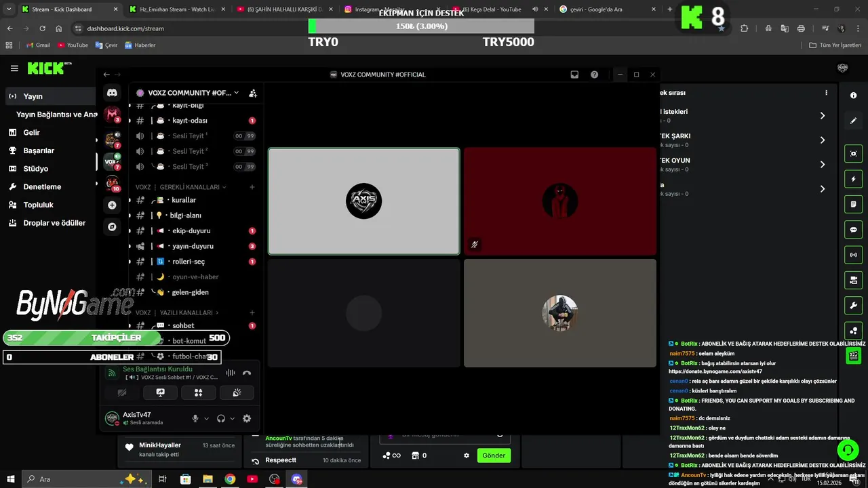Open Kick chat settings gear icon
Image resolution: width=868 pixels, height=488 pixels.
tap(467, 455)
